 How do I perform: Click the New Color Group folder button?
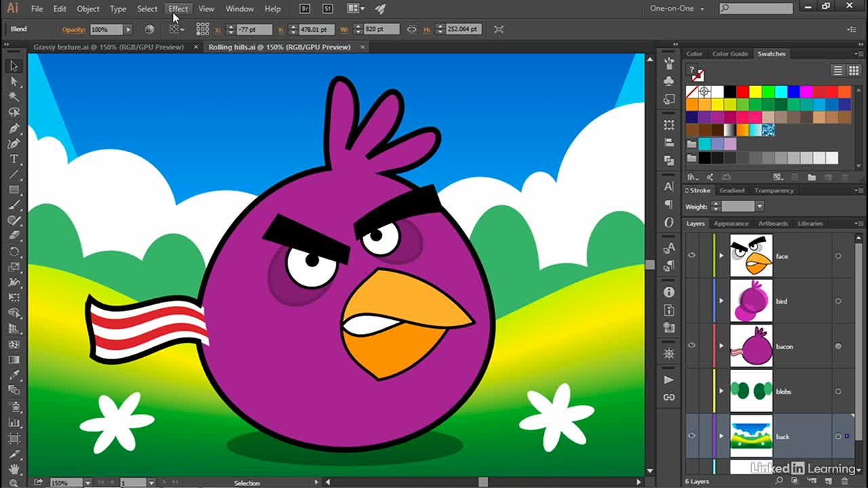coord(812,177)
